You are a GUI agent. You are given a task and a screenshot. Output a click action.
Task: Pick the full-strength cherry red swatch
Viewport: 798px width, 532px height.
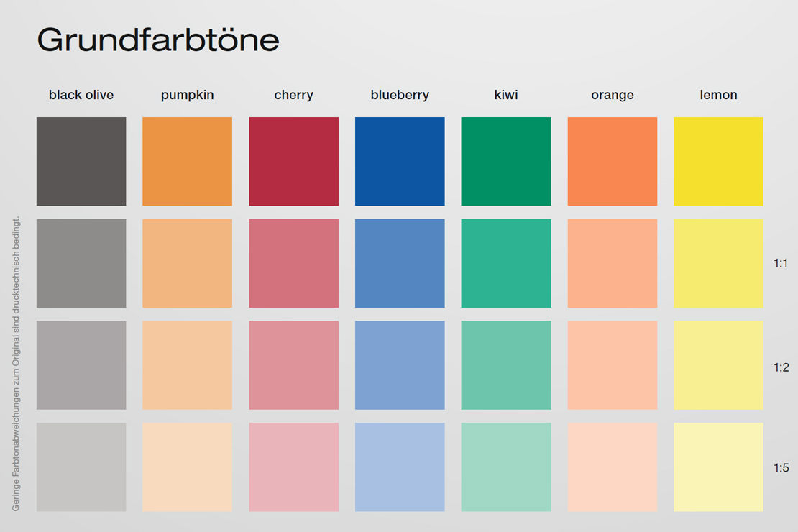tap(293, 162)
